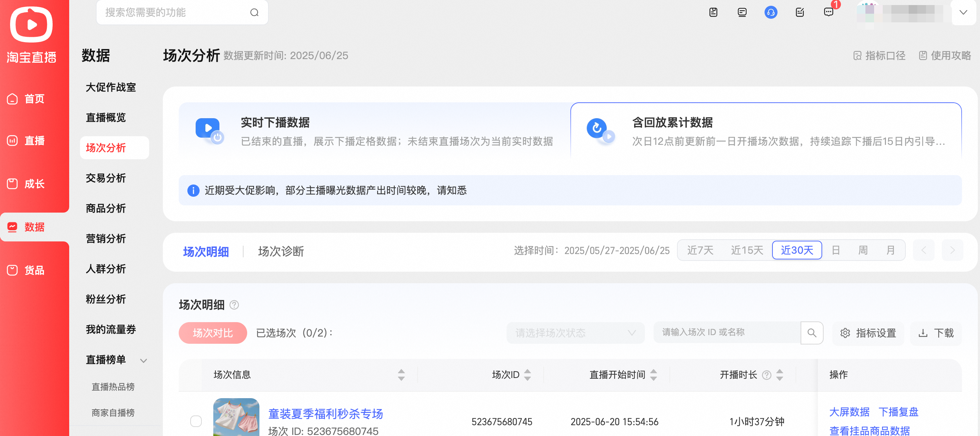Open 我的流量券 in data menu
Image resolution: width=980 pixels, height=436 pixels.
[x=111, y=329]
